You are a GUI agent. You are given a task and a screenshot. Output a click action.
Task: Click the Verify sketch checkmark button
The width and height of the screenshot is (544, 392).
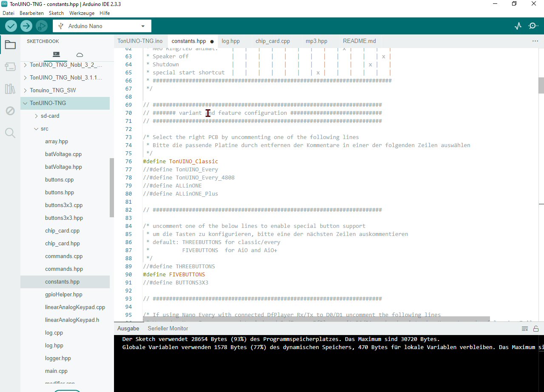(11, 26)
